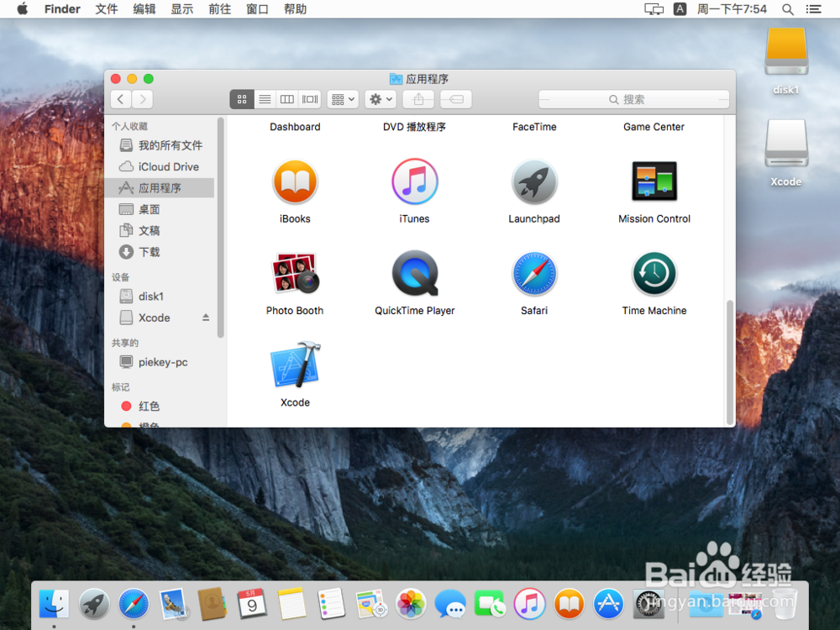Open Finder from the Dock

click(54, 604)
